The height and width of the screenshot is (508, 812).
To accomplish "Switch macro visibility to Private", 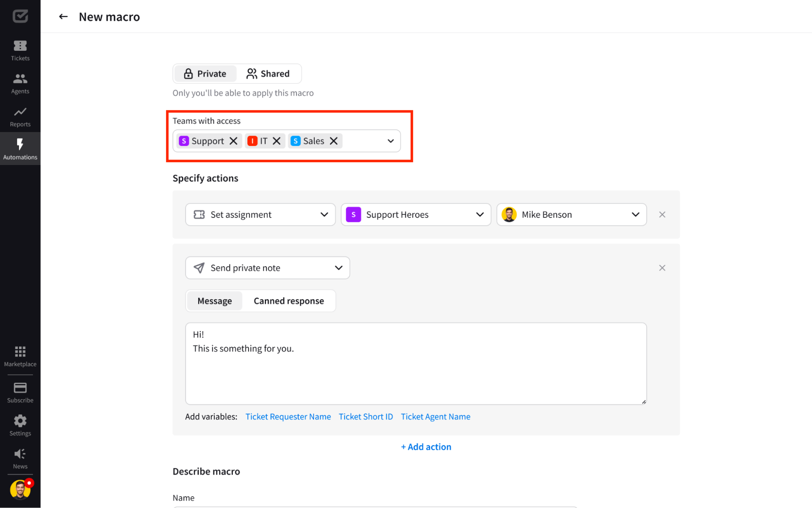I will tap(206, 74).
